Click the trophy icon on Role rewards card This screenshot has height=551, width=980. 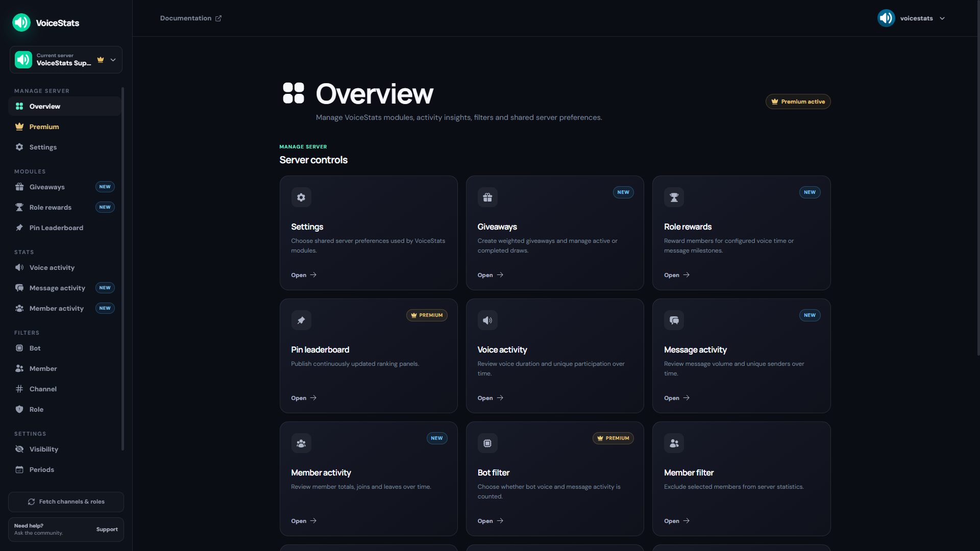click(x=674, y=197)
